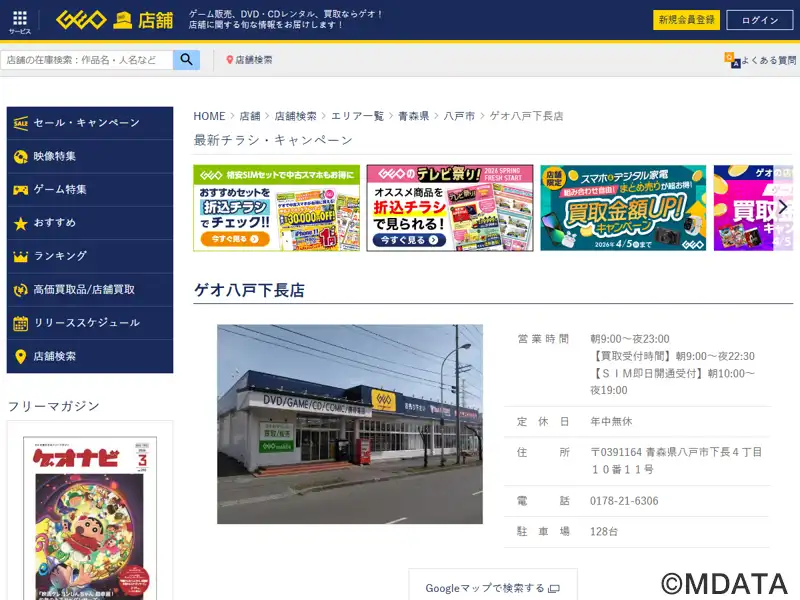The width and height of the screenshot is (800, 600).
Task: Select おすすめ in the sidebar
Action: click(90, 223)
